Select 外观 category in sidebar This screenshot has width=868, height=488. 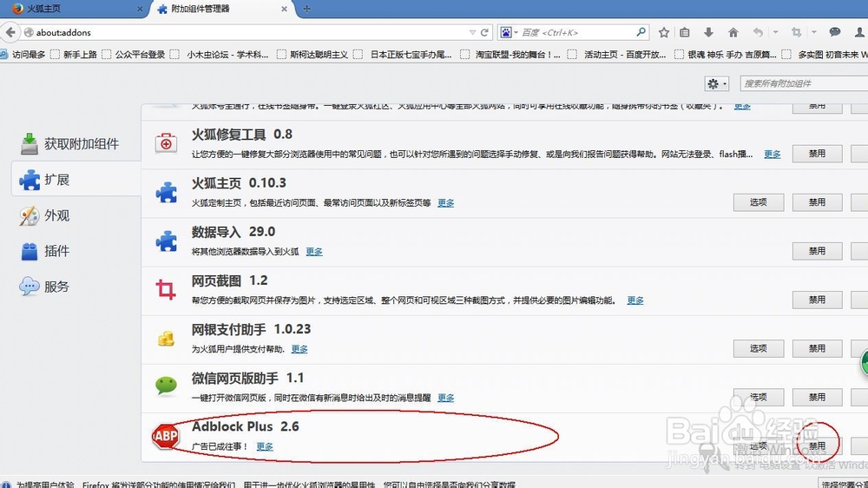[45, 215]
